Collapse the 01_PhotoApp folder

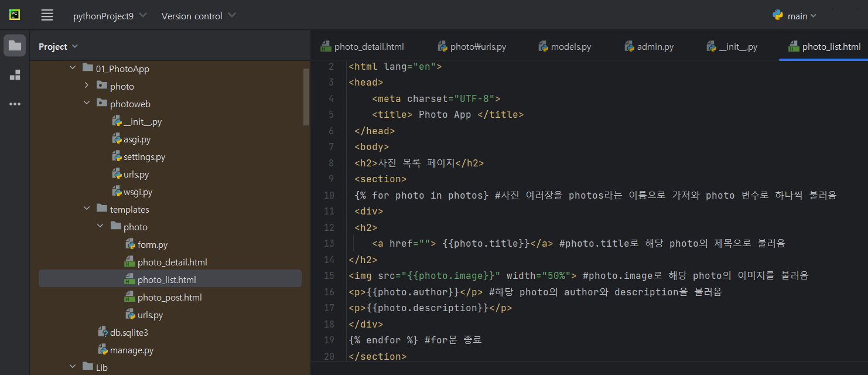pyautogui.click(x=73, y=69)
